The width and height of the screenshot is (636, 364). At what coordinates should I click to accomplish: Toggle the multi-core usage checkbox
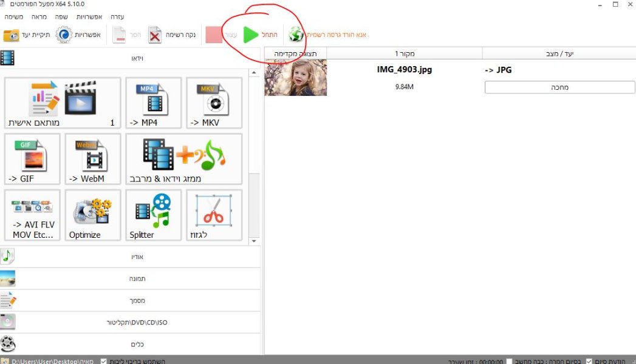coord(104,361)
